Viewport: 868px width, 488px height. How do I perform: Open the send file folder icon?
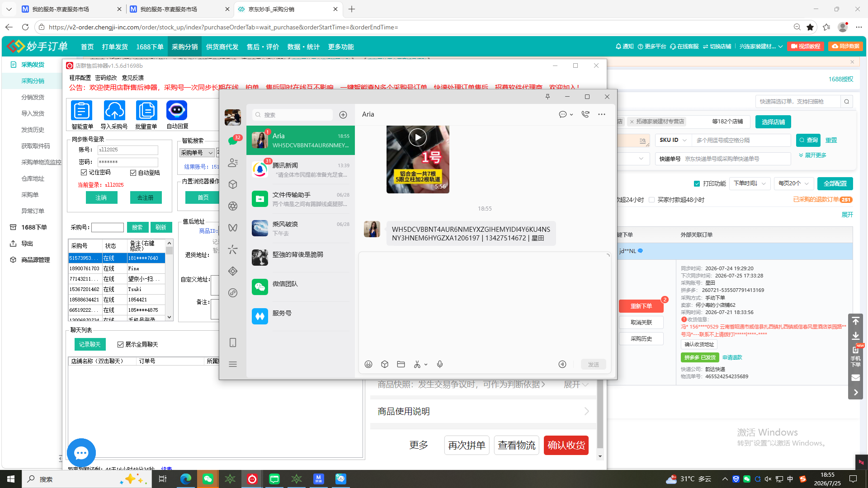(401, 364)
